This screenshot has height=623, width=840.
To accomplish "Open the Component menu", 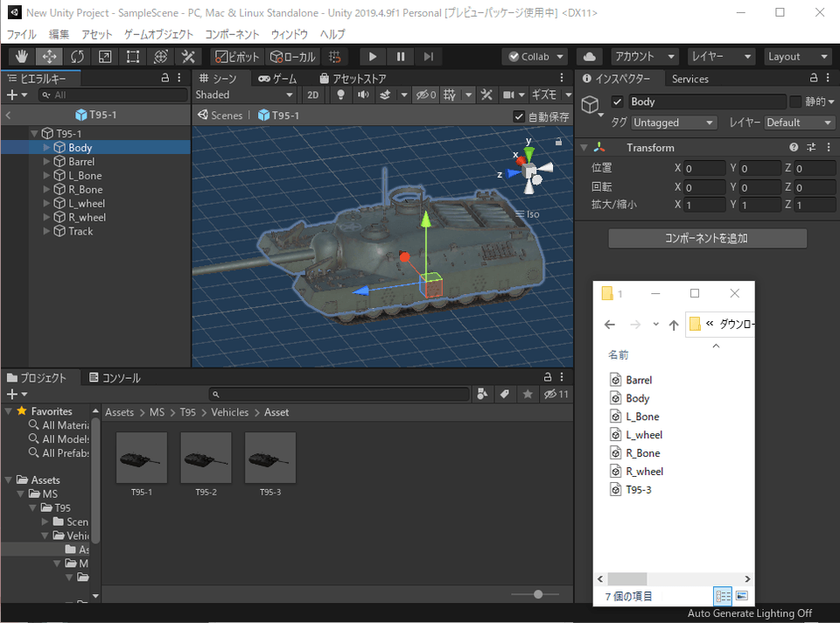I will (x=232, y=34).
